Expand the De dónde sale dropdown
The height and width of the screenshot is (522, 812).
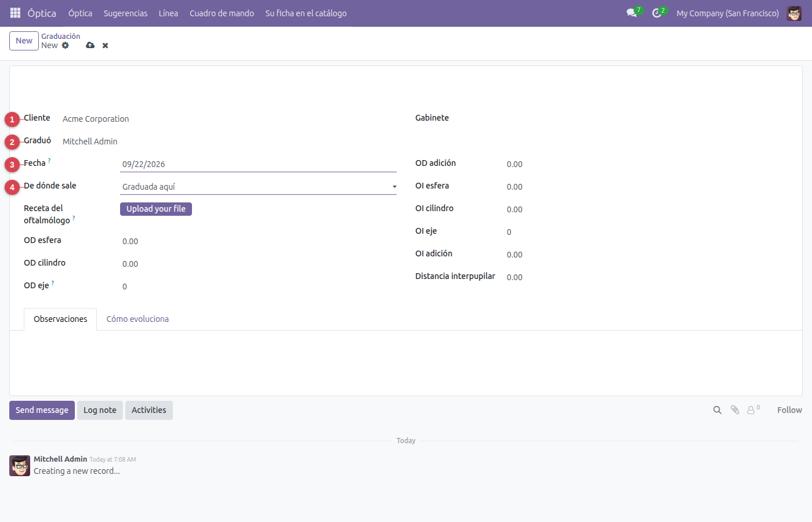click(258, 187)
